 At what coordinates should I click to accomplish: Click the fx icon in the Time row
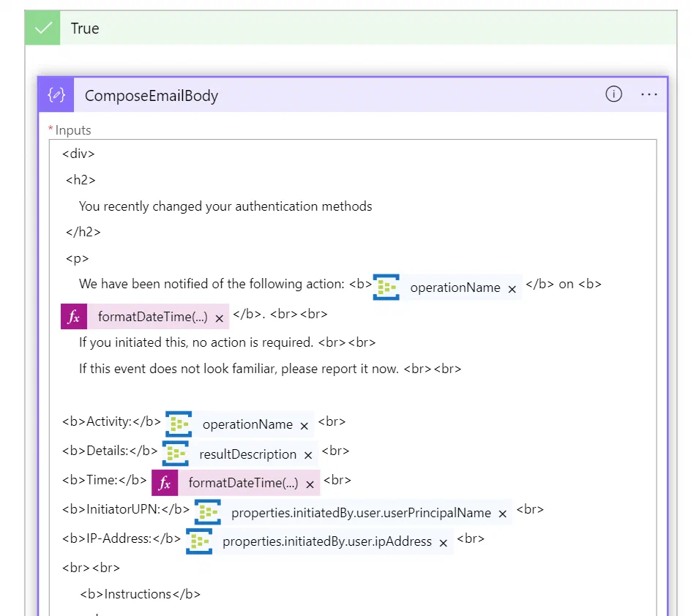coord(165,483)
